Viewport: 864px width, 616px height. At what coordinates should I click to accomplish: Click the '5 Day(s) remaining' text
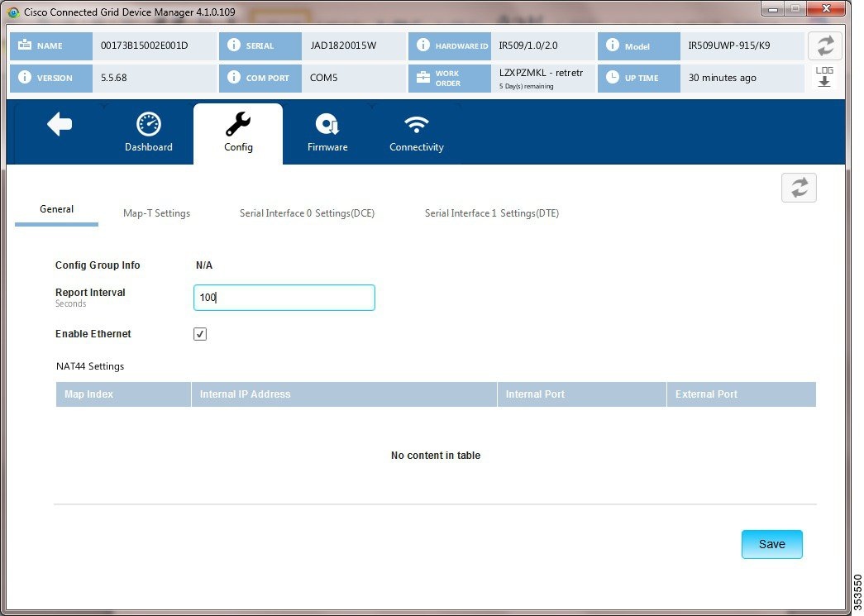tap(526, 87)
